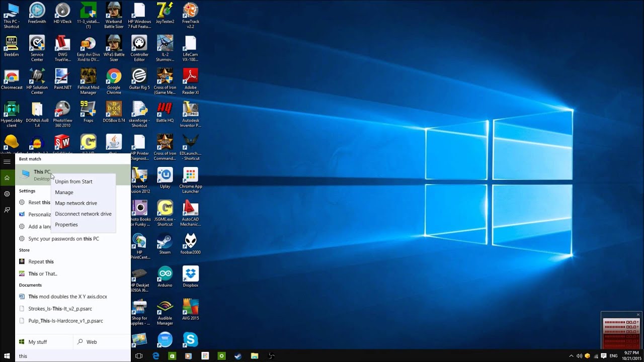Open Audible Manager desktop icon
This screenshot has height=362, width=644.
pos(165,312)
